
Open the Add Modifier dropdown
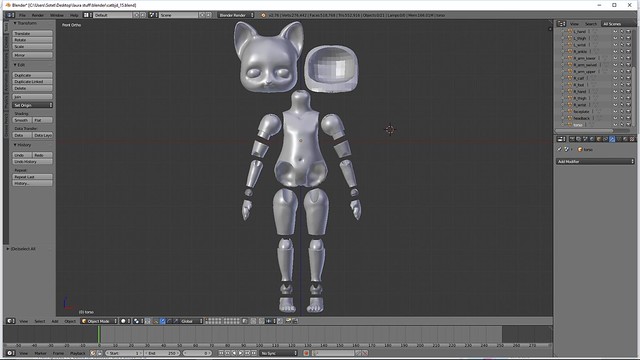(596, 162)
